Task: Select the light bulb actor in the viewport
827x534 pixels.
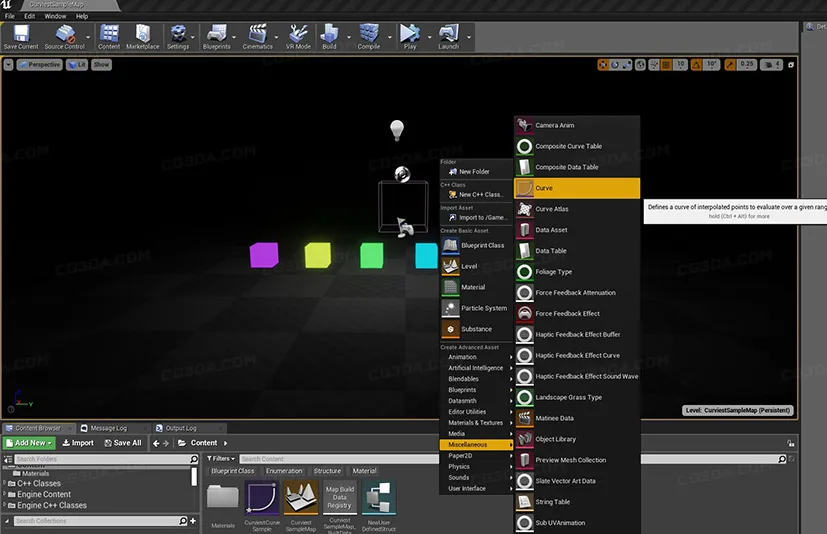Action: coord(397,130)
